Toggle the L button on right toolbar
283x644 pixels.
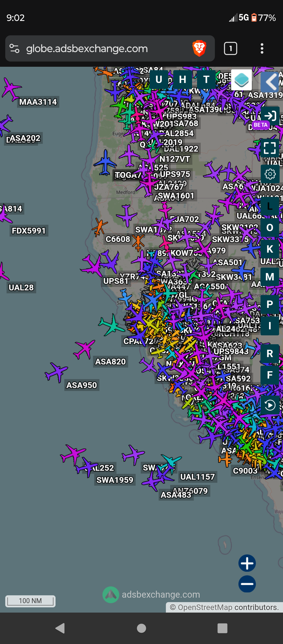pyautogui.click(x=270, y=206)
